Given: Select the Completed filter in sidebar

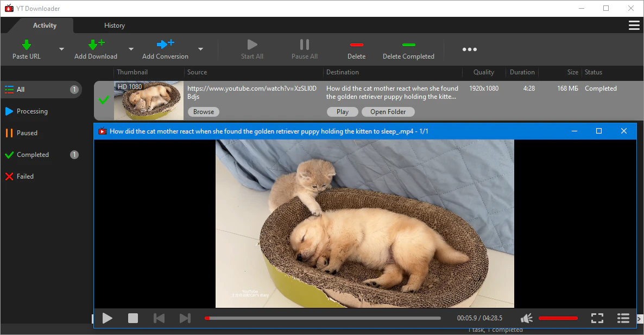Looking at the screenshot, I should click(x=33, y=155).
